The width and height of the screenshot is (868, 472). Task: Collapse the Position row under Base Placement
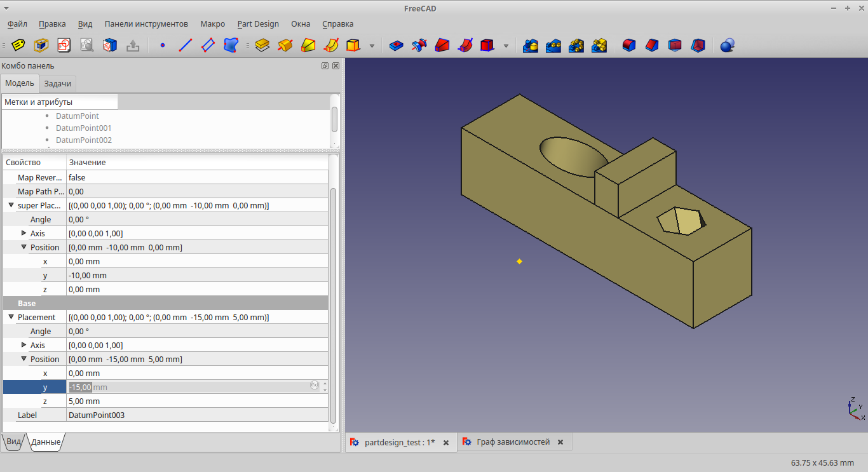point(24,359)
